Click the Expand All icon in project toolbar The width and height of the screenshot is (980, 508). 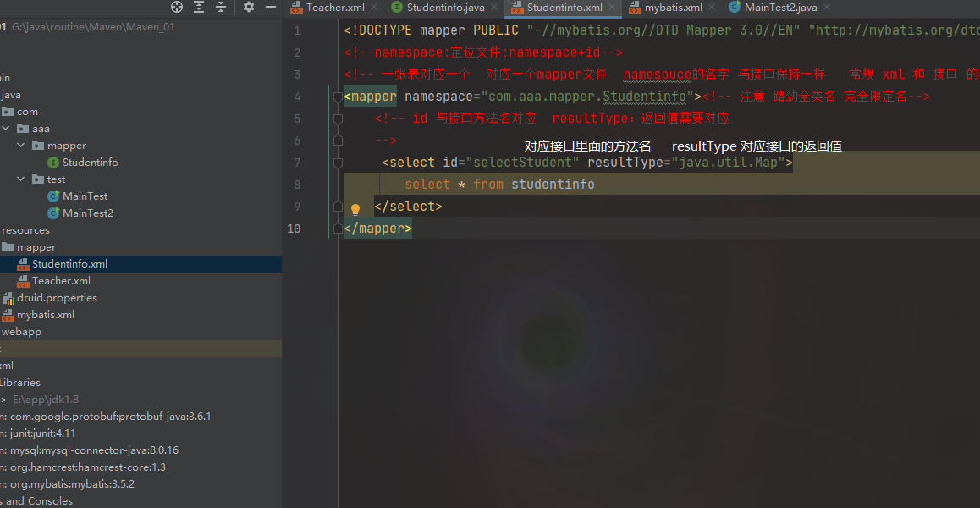tap(199, 7)
